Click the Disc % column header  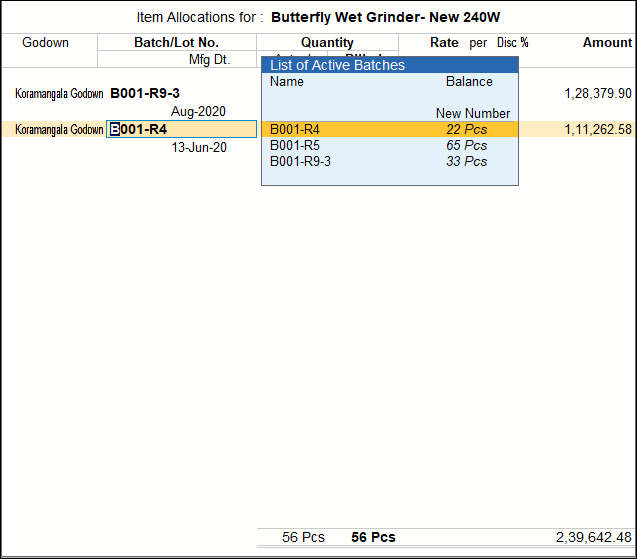click(513, 42)
